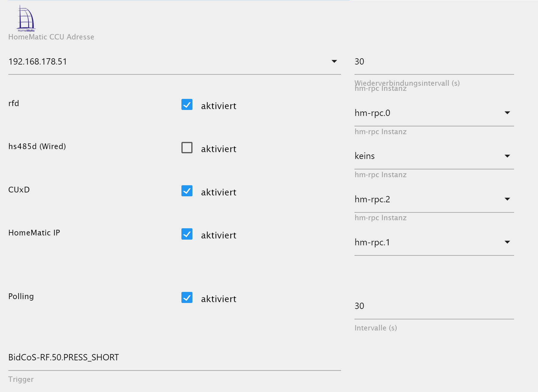Click the aktiviert label beside Polling
This screenshot has width=538, height=392.
pyautogui.click(x=218, y=299)
